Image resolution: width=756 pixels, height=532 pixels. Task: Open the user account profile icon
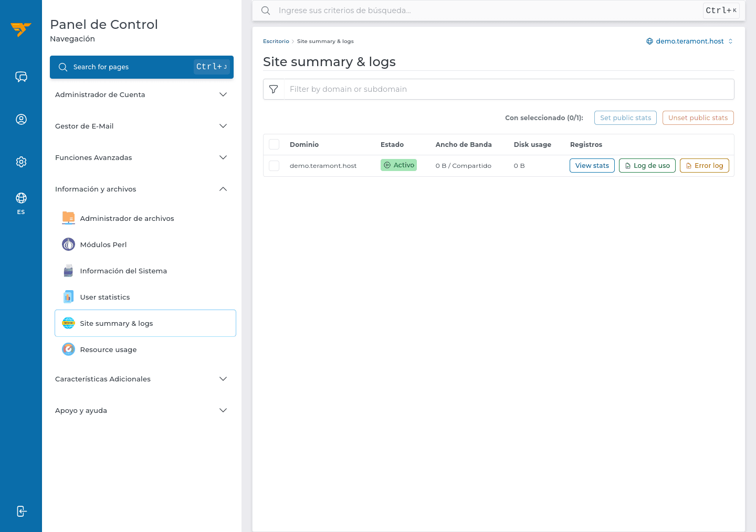click(21, 120)
